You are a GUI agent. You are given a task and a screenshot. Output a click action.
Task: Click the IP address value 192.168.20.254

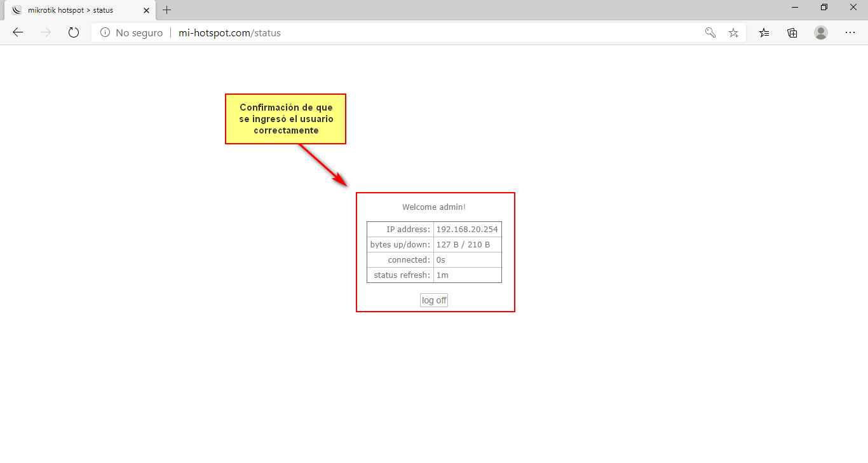[x=467, y=230]
